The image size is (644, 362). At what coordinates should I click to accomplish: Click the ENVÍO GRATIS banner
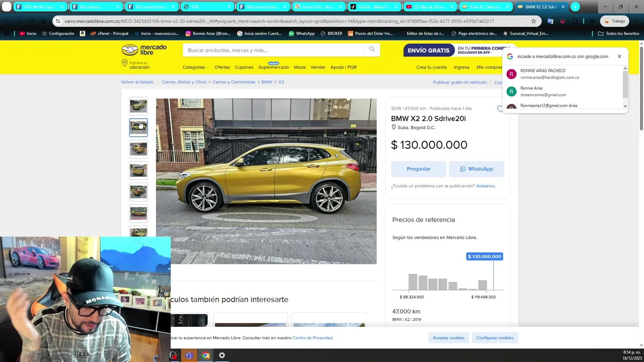click(x=429, y=50)
